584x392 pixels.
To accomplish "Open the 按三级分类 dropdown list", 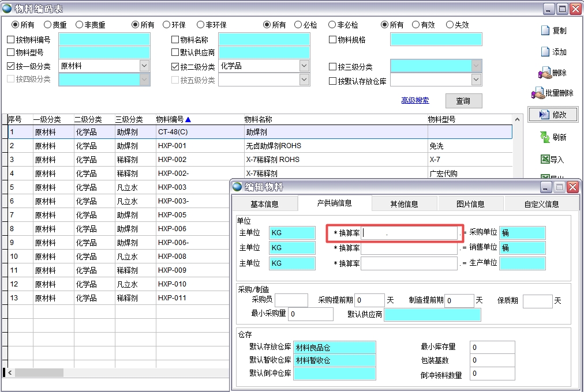I will pos(476,66).
